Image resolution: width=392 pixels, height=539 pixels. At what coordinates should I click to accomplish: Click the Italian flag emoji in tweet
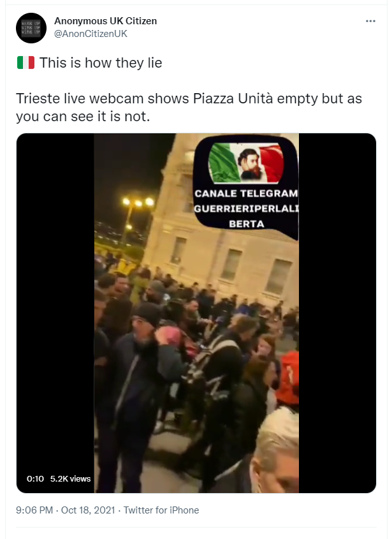pyautogui.click(x=25, y=63)
